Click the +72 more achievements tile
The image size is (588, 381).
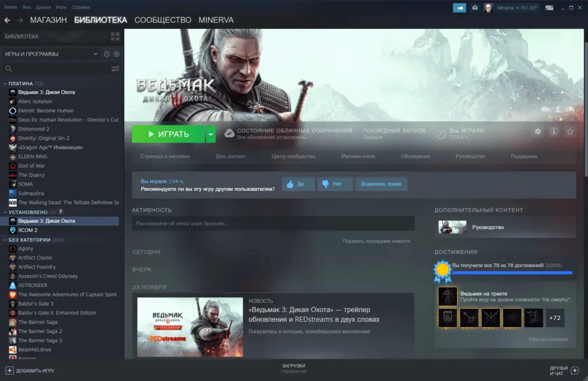(555, 318)
